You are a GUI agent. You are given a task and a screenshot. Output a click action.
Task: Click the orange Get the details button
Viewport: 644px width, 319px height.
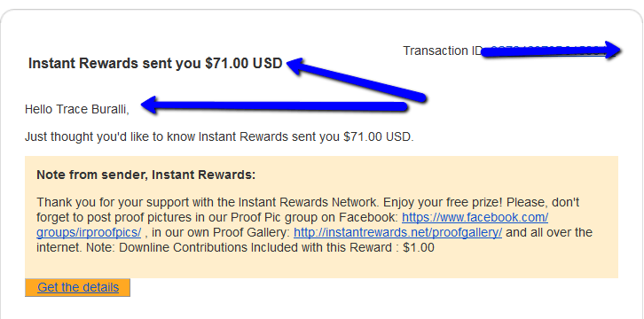(78, 287)
